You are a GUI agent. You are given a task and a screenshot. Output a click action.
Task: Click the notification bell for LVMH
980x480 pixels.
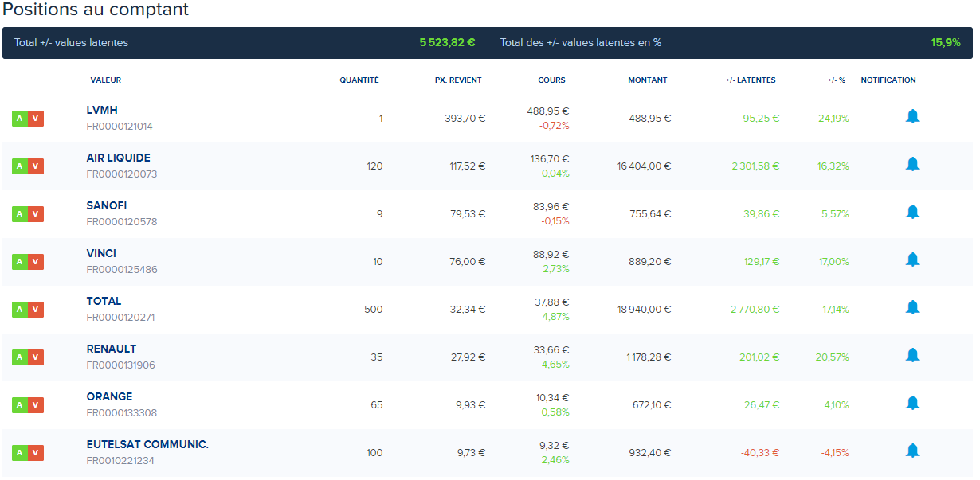coord(912,117)
